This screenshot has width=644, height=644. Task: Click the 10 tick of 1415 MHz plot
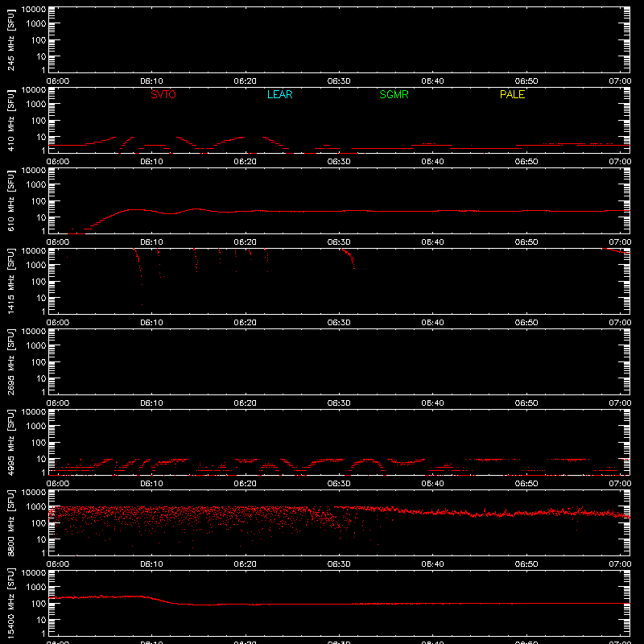41,298
